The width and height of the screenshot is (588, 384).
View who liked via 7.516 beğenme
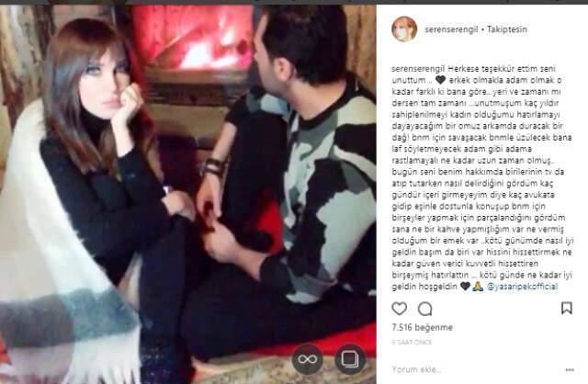(x=422, y=327)
